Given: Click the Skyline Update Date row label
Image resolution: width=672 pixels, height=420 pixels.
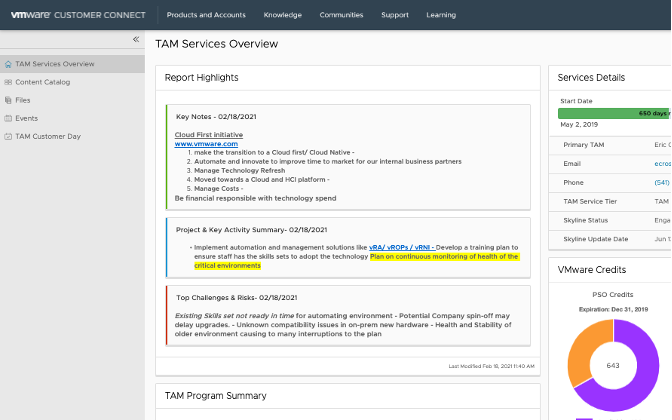Looking at the screenshot, I should tap(596, 239).
